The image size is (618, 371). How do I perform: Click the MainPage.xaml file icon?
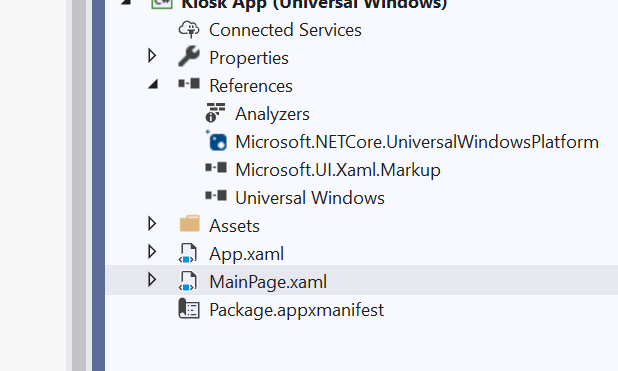[x=188, y=281]
